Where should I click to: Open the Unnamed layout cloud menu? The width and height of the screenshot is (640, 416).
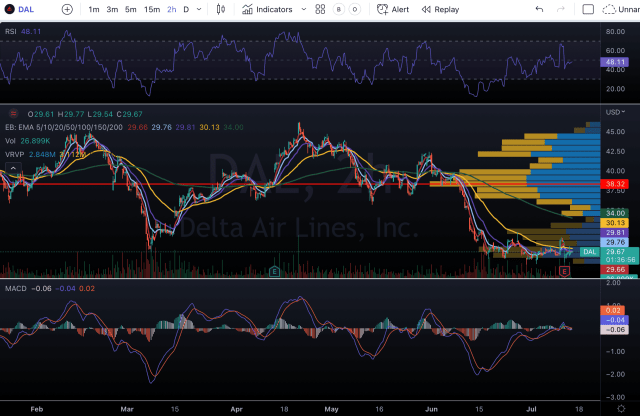click(x=620, y=9)
